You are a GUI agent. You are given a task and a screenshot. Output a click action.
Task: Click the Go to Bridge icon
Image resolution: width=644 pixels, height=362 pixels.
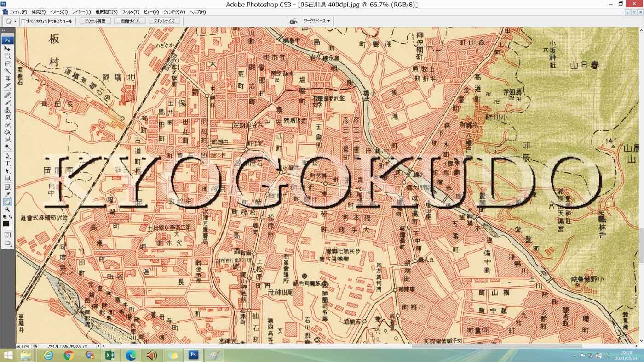click(x=293, y=21)
